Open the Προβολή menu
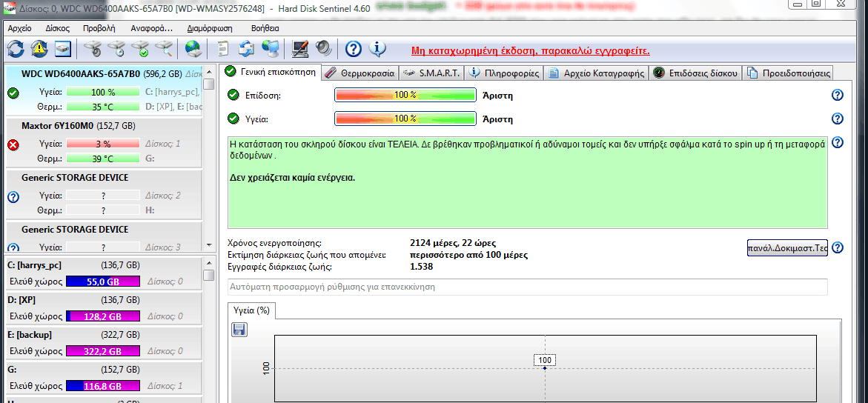This screenshot has width=868, height=403. coord(99,28)
